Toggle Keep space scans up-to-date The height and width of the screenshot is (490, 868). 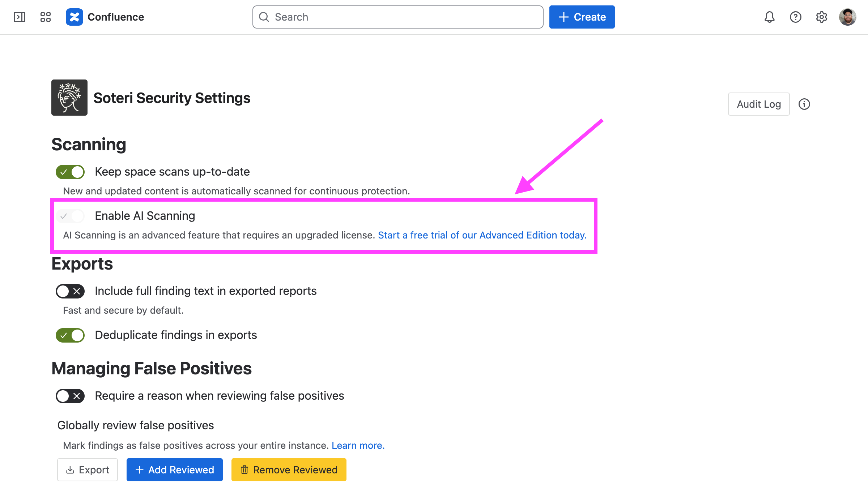click(x=70, y=172)
